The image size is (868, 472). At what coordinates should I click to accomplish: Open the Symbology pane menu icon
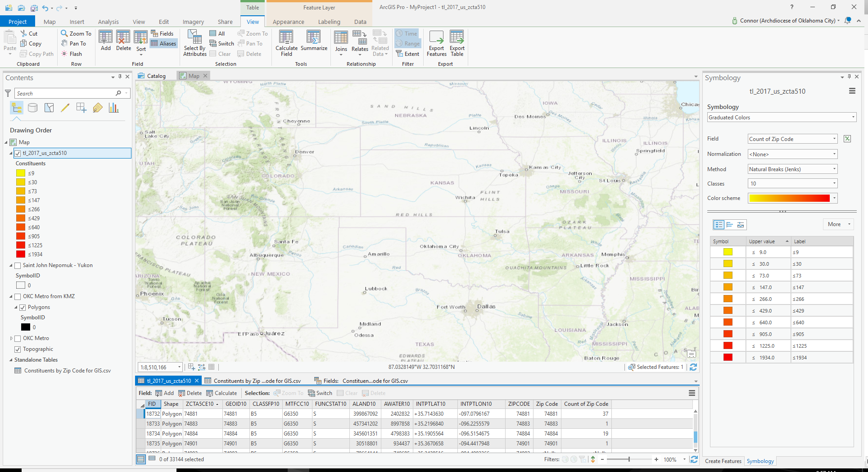click(852, 91)
